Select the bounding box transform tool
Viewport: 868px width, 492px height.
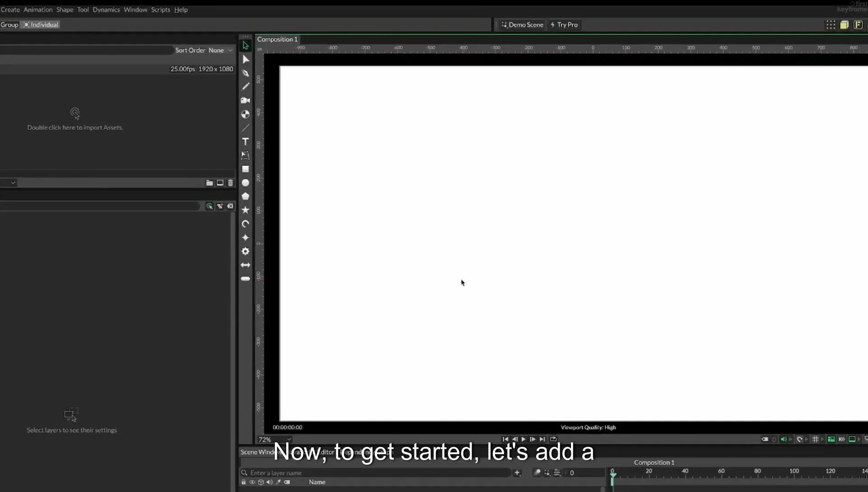click(245, 155)
